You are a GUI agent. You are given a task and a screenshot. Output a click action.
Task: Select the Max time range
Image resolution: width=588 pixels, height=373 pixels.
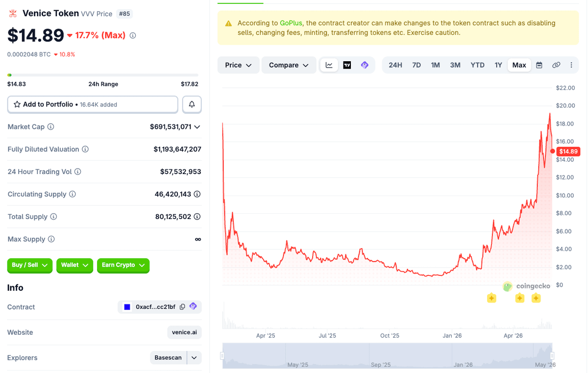[519, 65]
